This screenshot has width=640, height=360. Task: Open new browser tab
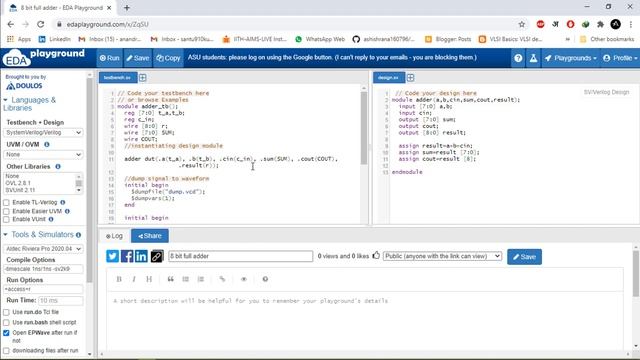point(127,8)
